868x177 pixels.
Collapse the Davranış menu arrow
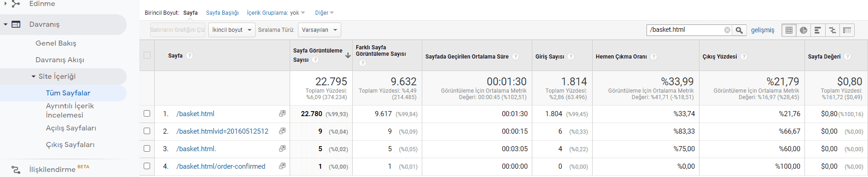pyautogui.click(x=6, y=24)
